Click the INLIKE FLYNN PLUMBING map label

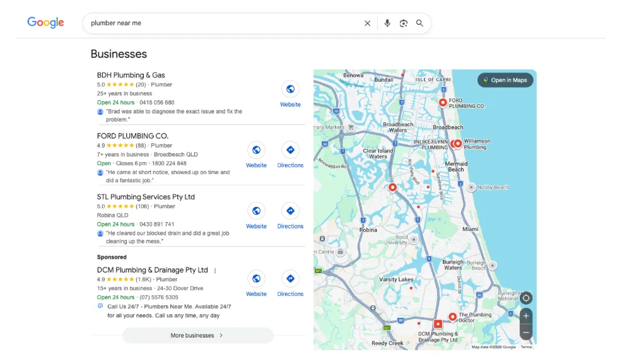click(x=431, y=144)
